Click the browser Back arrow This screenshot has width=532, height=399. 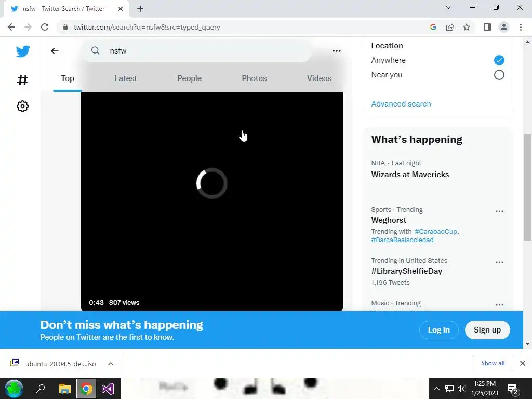coord(11,27)
